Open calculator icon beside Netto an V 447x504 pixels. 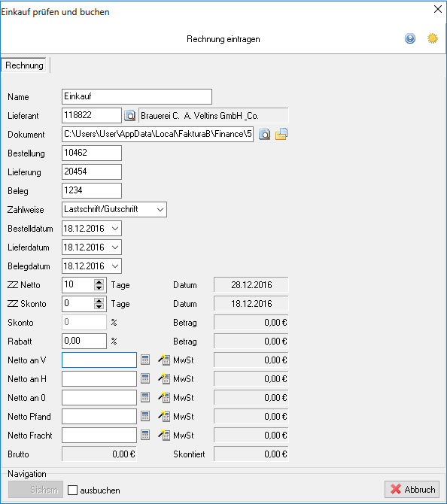[145, 360]
